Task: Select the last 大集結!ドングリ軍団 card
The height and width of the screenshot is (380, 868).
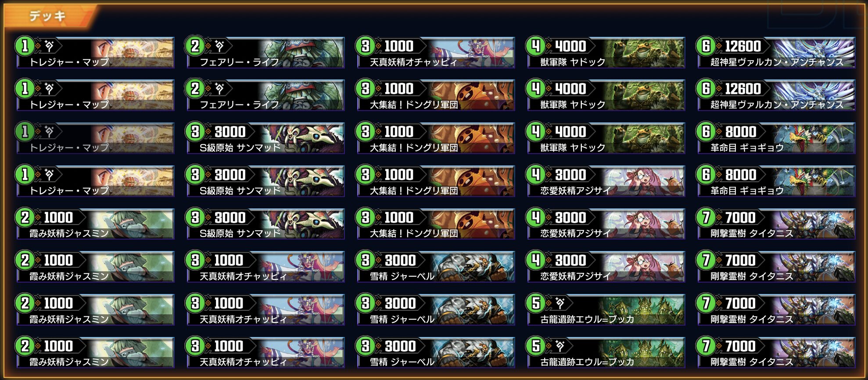Action: point(436,224)
